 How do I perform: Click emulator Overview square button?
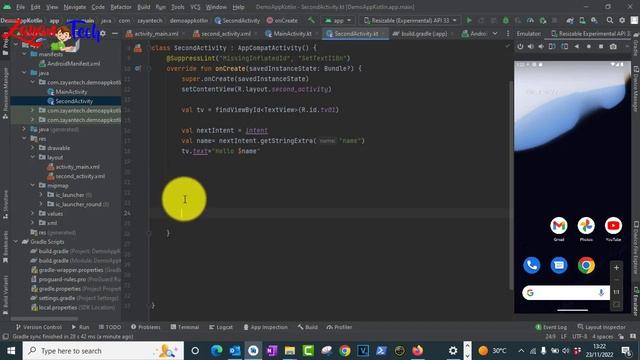click(x=601, y=47)
